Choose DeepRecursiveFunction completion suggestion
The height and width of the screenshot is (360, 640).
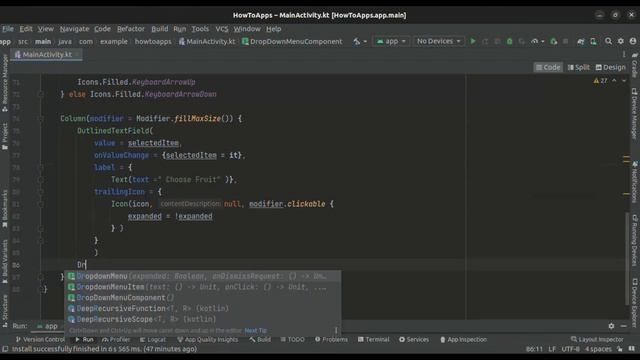203,309
